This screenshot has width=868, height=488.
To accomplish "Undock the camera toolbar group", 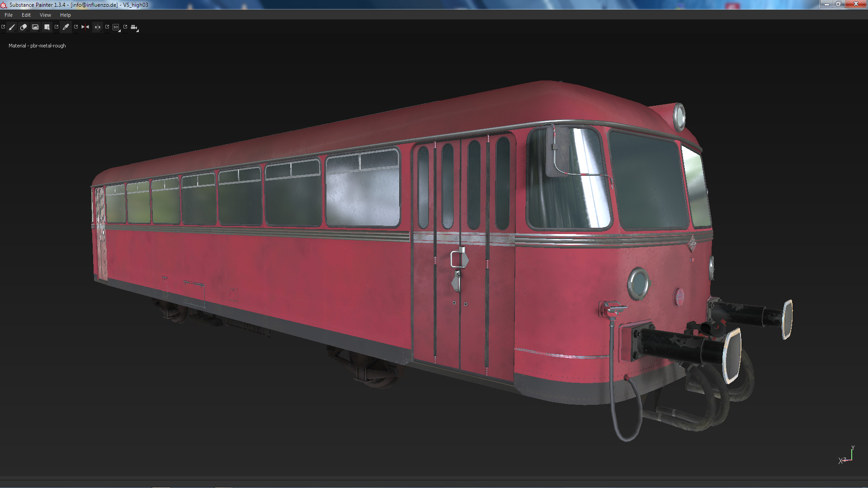I will pos(125,27).
